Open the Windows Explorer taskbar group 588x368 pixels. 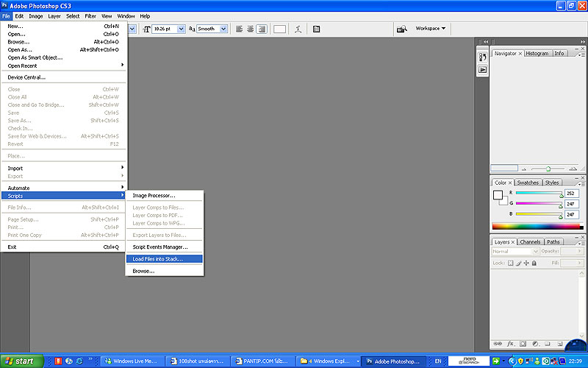pyautogui.click(x=328, y=361)
